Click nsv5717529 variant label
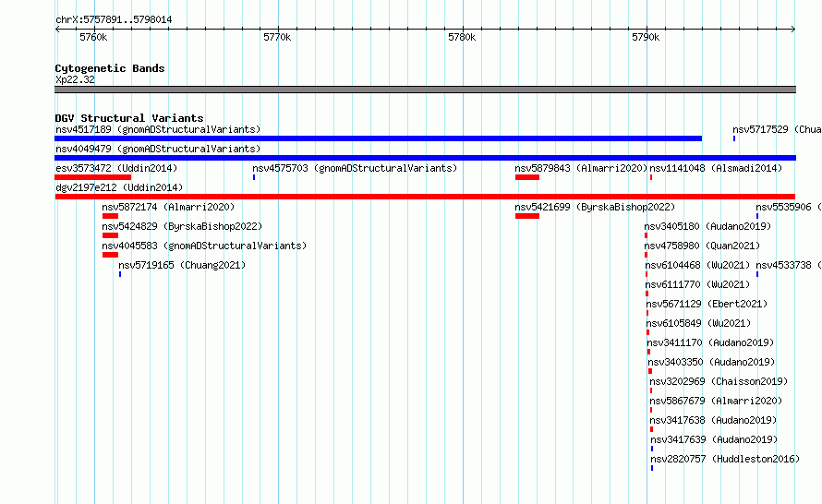Image resolution: width=822 pixels, height=504 pixels. pyautogui.click(x=777, y=129)
